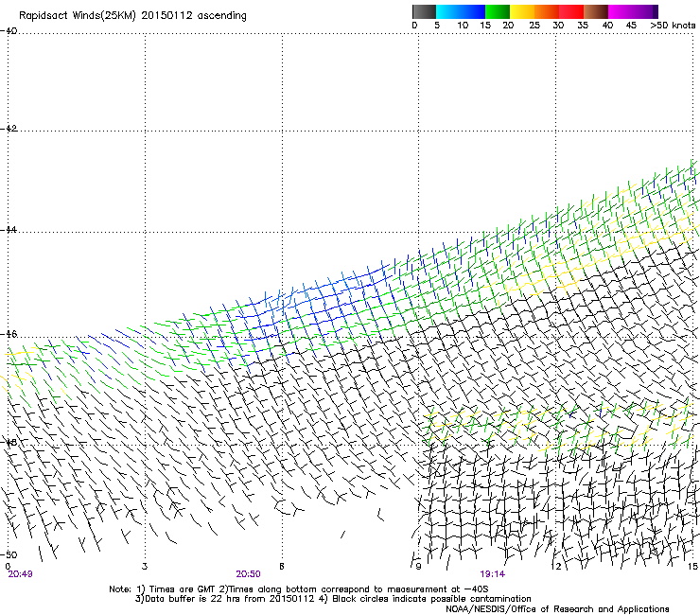Click the -48 latitude axis label

(9, 442)
